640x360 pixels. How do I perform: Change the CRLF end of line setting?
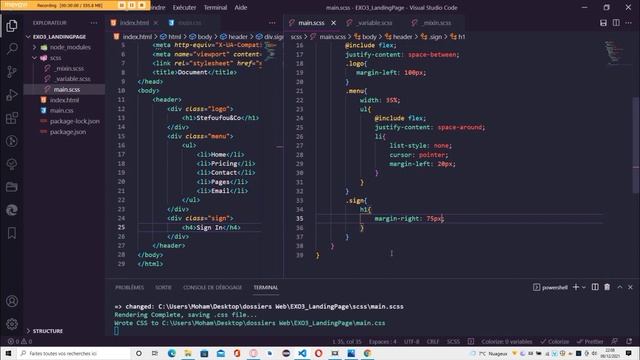[433, 342]
